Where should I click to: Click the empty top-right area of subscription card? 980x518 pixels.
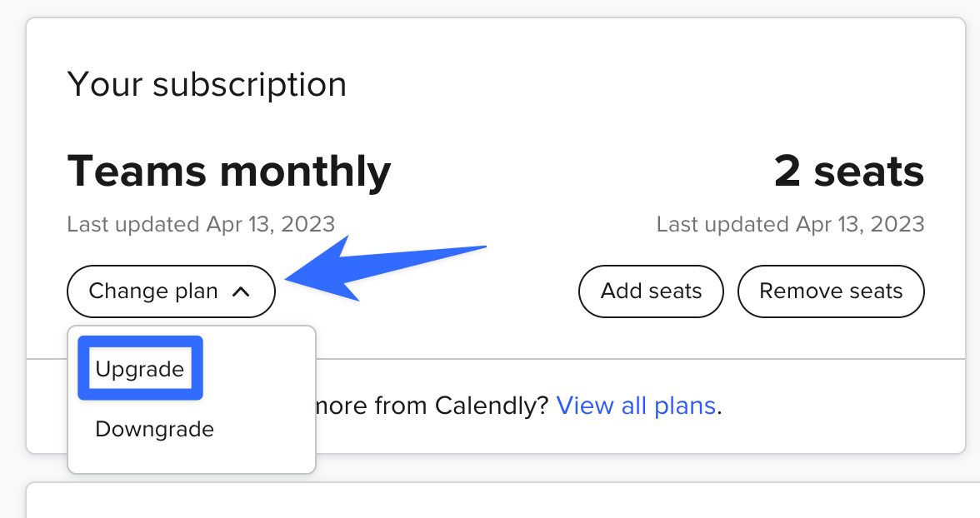pos(750,75)
